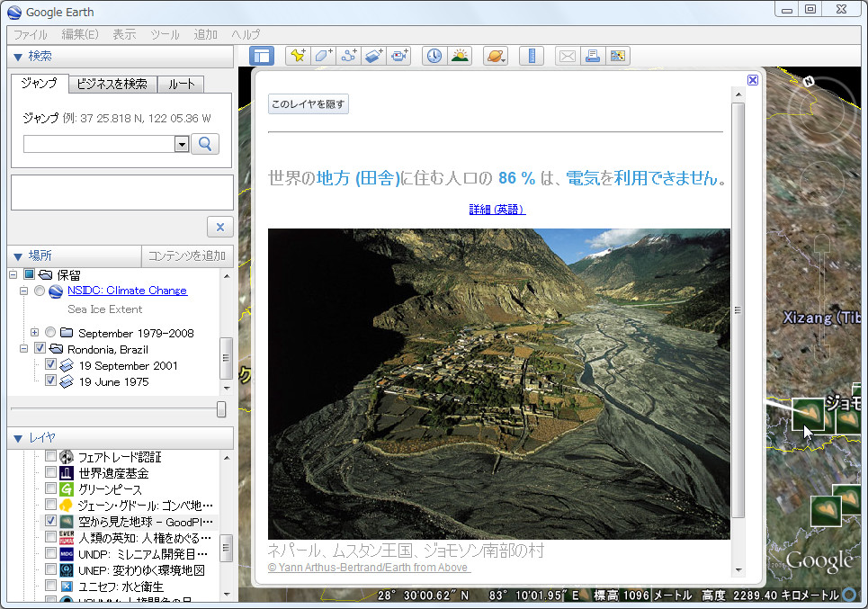Collapse the 保留 folder tree node
Viewport: 868px width, 609px height.
tap(13, 274)
